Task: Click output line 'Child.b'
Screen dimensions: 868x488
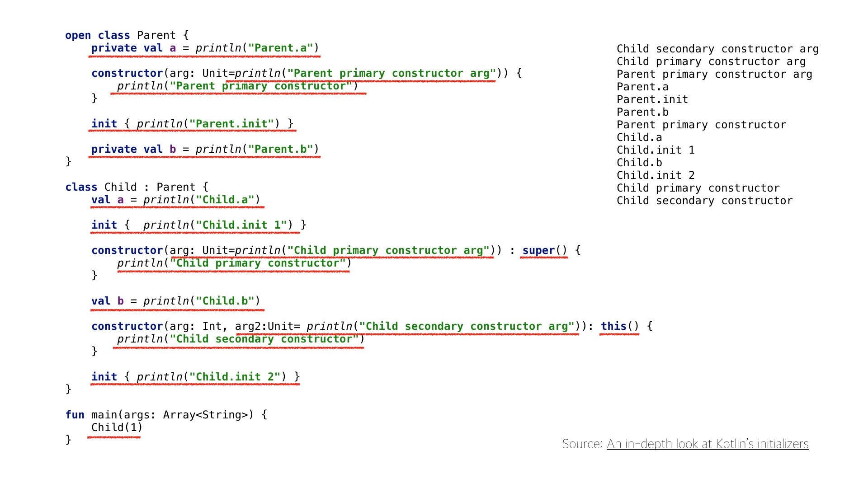Action: click(x=639, y=163)
